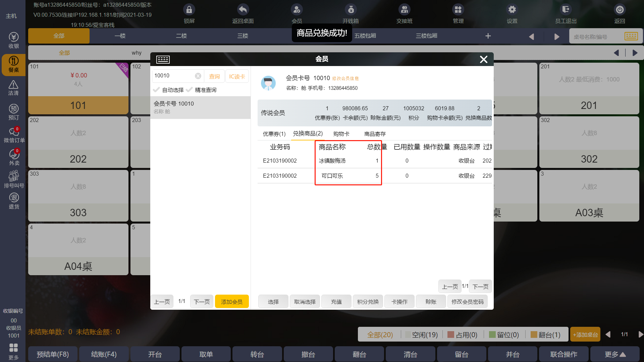Clear the card number search field
The width and height of the screenshot is (644, 362).
(x=198, y=76)
